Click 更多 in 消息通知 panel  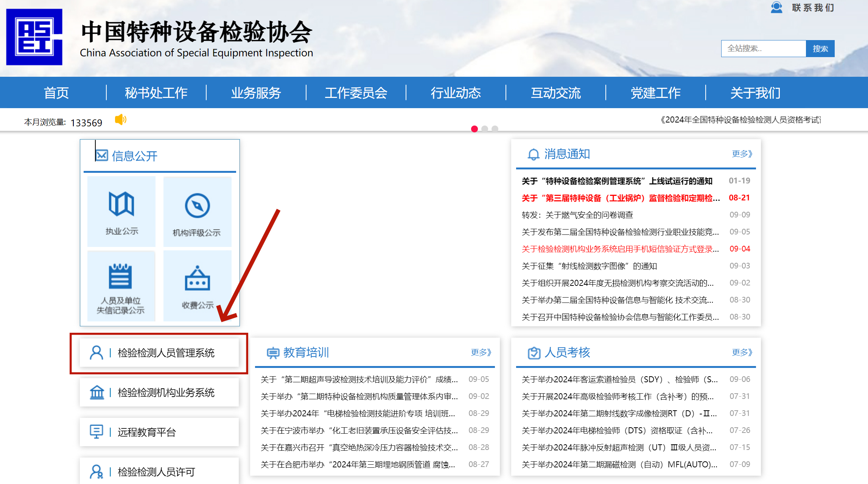point(742,154)
